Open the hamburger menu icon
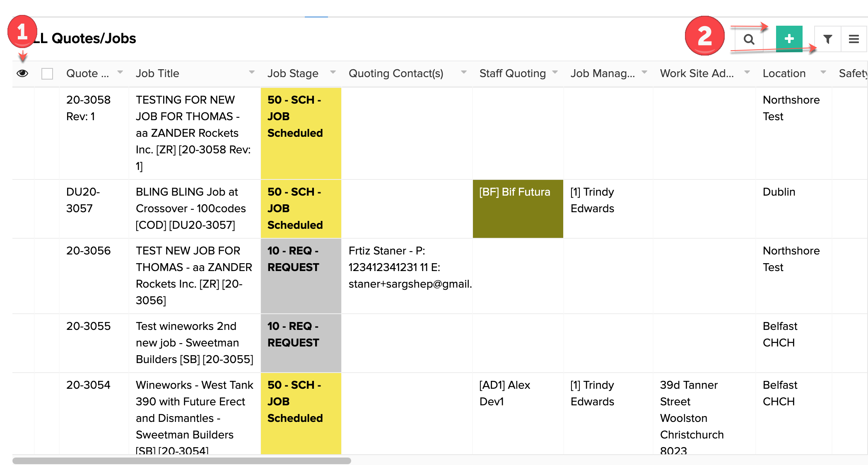Viewport: 868px width, 465px height. coord(854,39)
